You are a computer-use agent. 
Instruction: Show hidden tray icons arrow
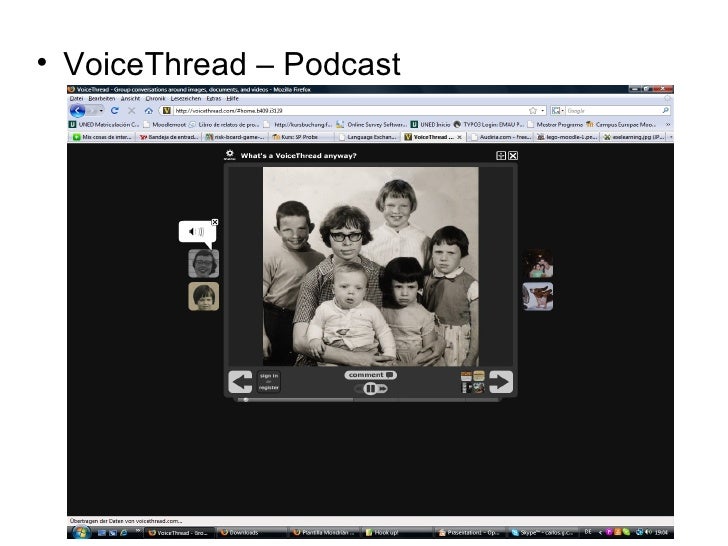[x=600, y=533]
